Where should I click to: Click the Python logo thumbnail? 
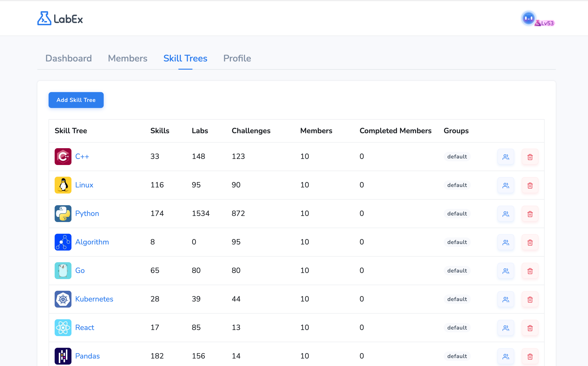63,214
